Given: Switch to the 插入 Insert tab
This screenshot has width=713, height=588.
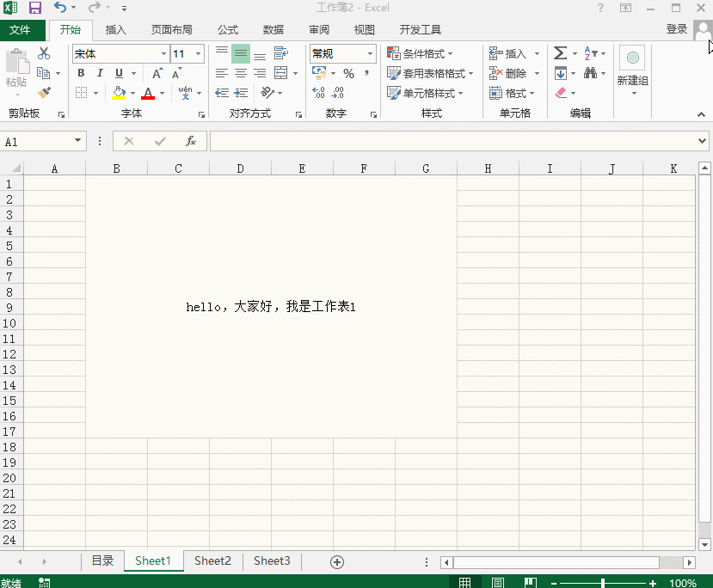Looking at the screenshot, I should click(x=115, y=30).
